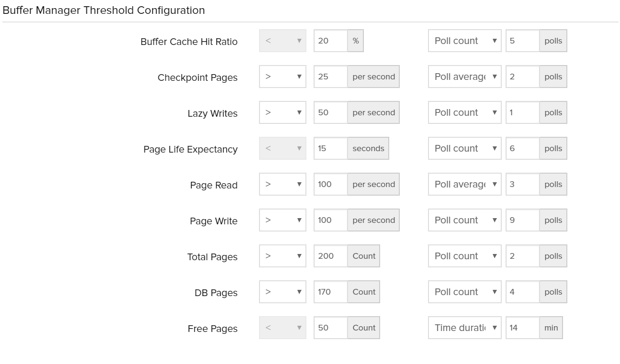Open Page Read Poll average dropdown
Viewport: 620px width, 364px height.
465,184
